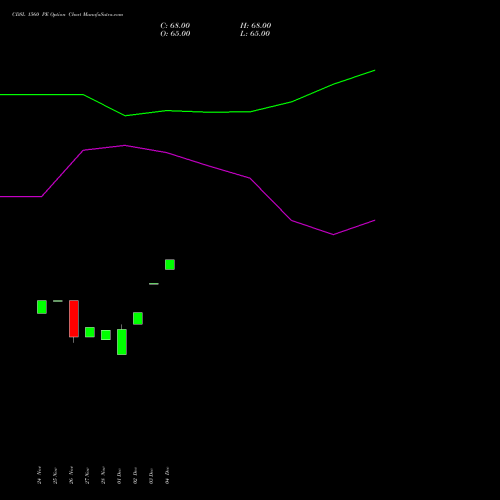Click the green candlestick for 04 Dec
Image resolution: width=500 pixels, height=500 pixels.
(170, 264)
